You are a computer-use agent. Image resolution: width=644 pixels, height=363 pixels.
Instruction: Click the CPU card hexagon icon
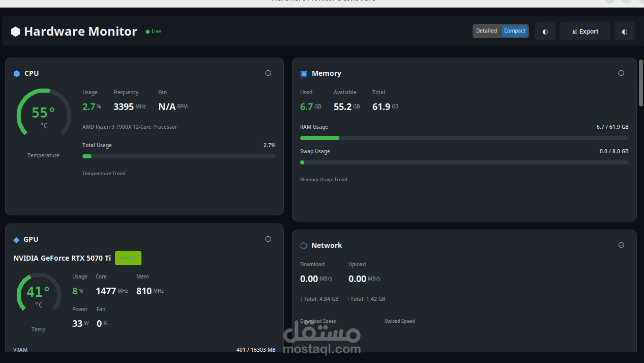[x=17, y=74]
